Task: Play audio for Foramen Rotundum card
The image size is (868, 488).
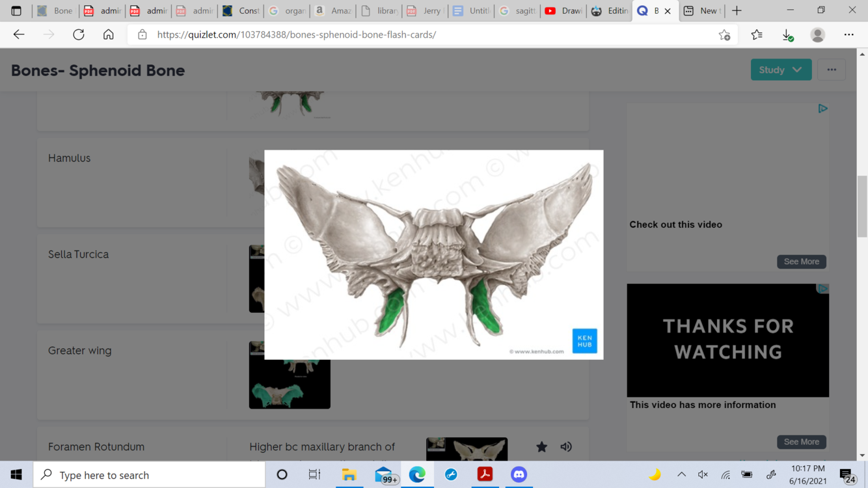Action: [566, 447]
